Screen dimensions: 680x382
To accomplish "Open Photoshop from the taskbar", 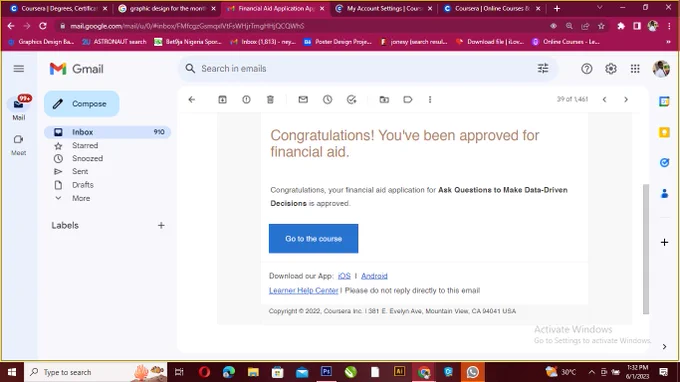I will (326, 372).
